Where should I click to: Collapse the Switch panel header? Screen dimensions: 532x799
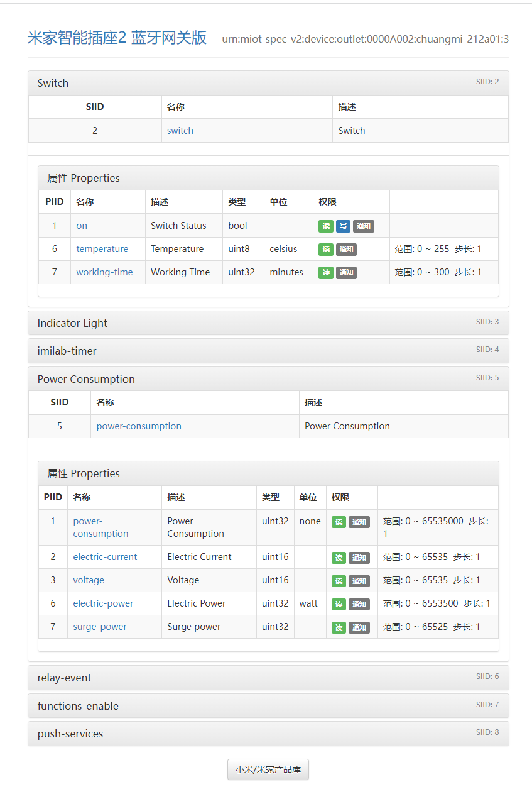(268, 83)
